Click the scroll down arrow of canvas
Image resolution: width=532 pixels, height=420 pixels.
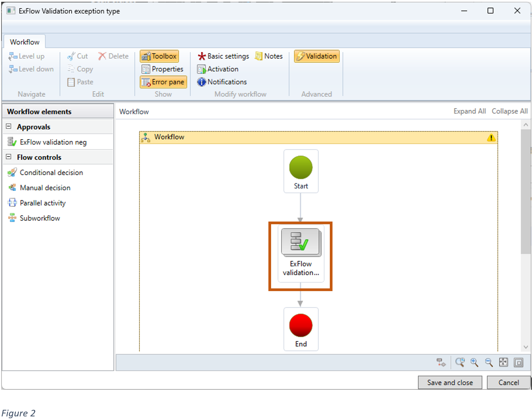(x=526, y=347)
